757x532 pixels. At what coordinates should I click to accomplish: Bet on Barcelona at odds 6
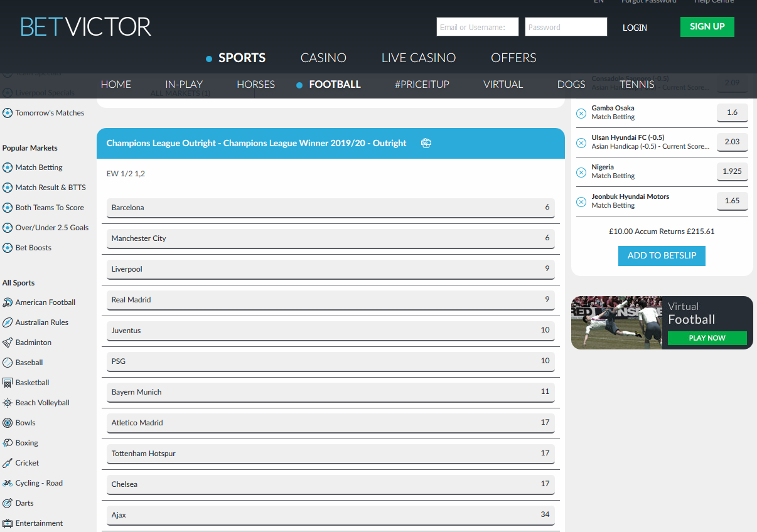[x=331, y=208]
